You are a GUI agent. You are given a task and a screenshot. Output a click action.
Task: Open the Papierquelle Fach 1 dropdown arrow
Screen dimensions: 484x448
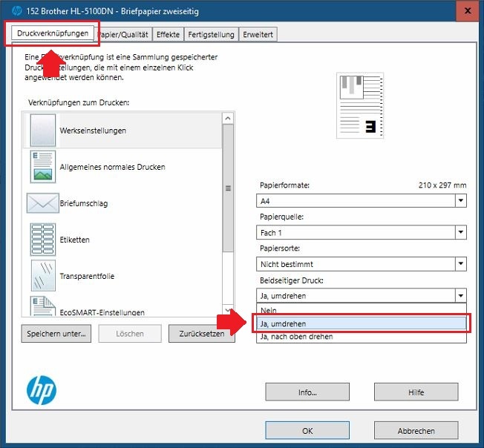tap(460, 232)
